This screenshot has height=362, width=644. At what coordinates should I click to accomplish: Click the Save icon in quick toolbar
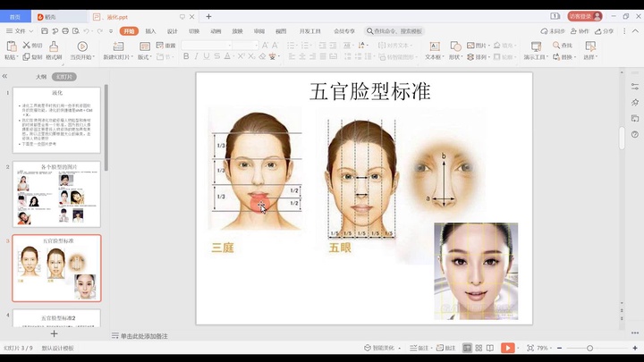pyautogui.click(x=45, y=31)
